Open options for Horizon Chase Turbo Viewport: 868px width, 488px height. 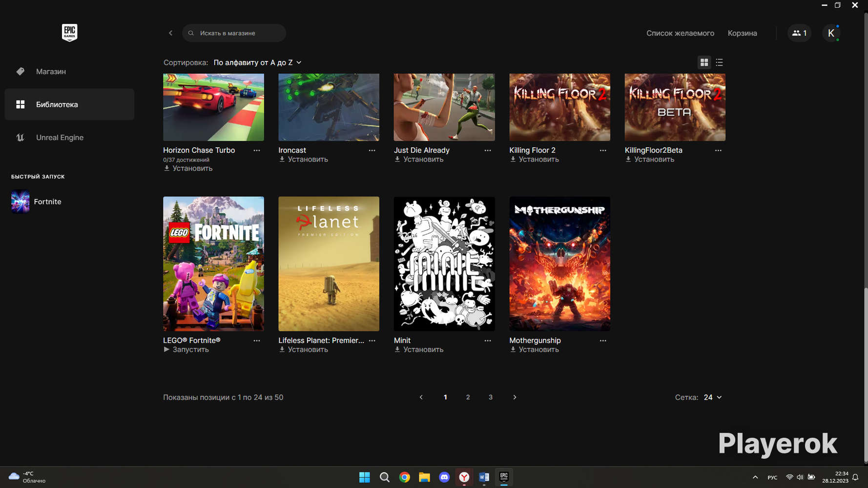point(257,150)
